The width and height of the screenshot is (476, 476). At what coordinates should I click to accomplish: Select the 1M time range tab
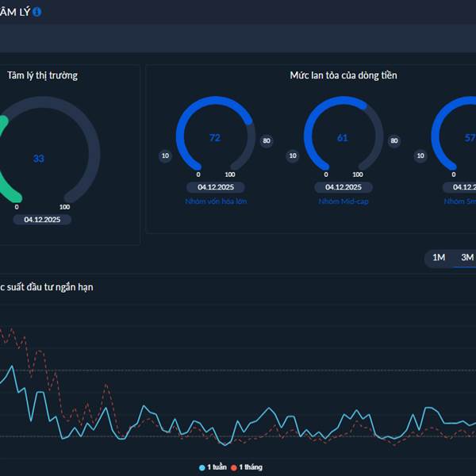pyautogui.click(x=439, y=257)
